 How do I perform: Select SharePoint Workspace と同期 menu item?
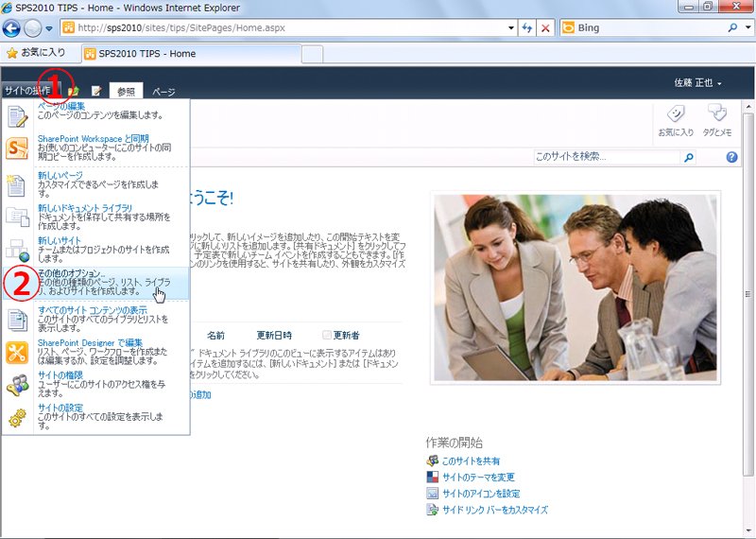click(96, 148)
